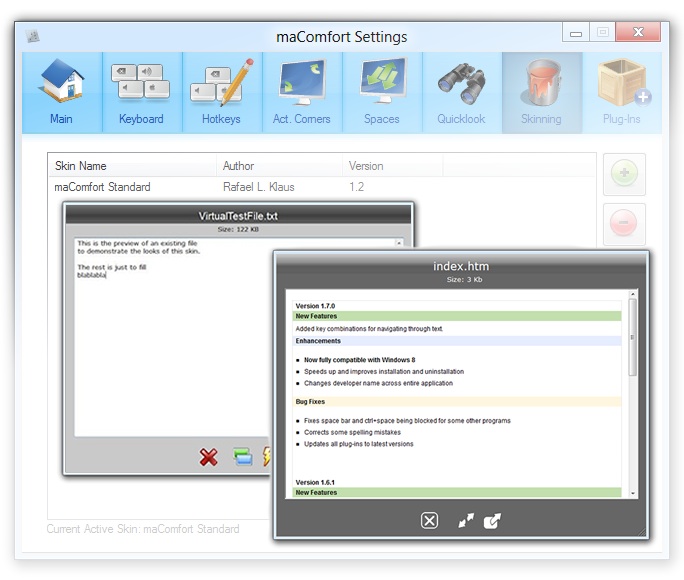Click the Size: 3 Kb label
The image size is (684, 580).
(465, 280)
